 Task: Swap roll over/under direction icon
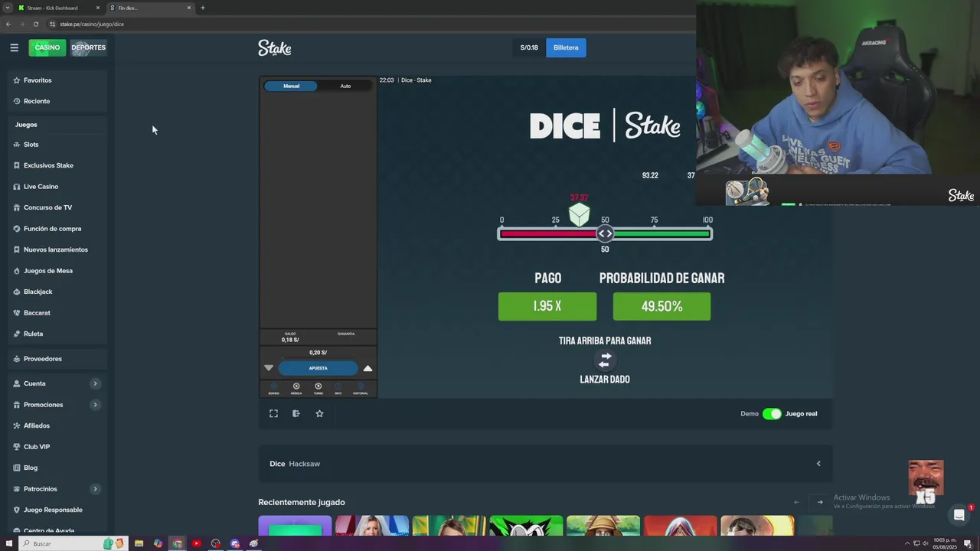(605, 360)
